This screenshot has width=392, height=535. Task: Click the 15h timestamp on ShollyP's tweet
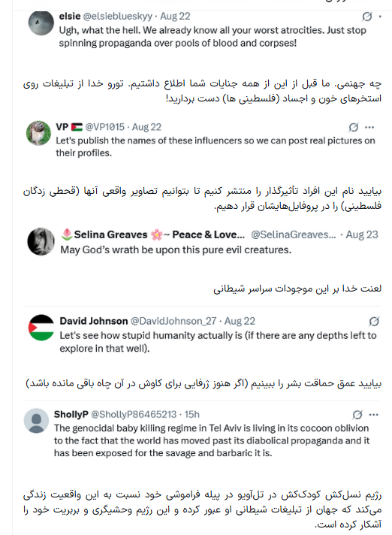click(x=192, y=414)
